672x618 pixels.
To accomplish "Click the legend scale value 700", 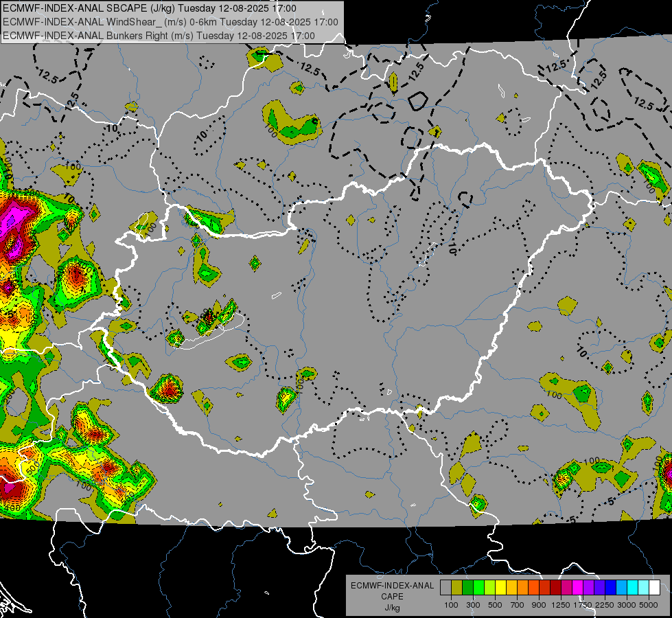I will click(518, 605).
